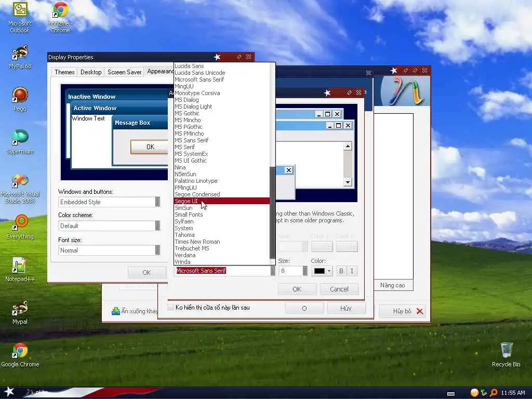Switch to the Desktop tab
Image resolution: width=532 pixels, height=399 pixels.
point(91,72)
